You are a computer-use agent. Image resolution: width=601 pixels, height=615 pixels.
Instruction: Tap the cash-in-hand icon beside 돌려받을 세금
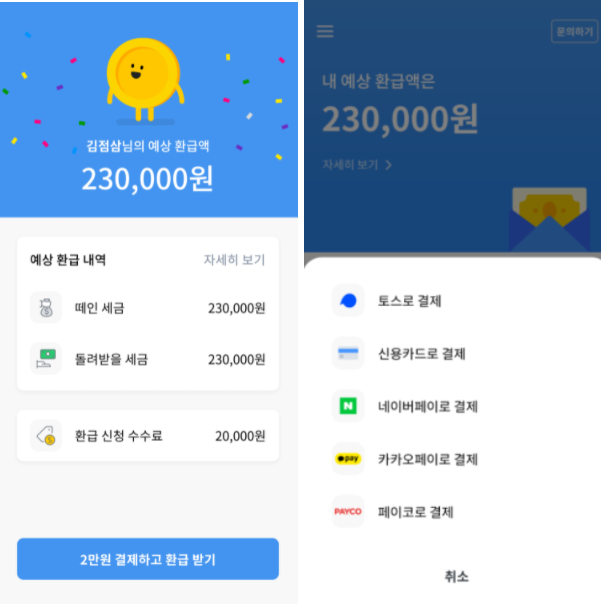pyautogui.click(x=46, y=358)
